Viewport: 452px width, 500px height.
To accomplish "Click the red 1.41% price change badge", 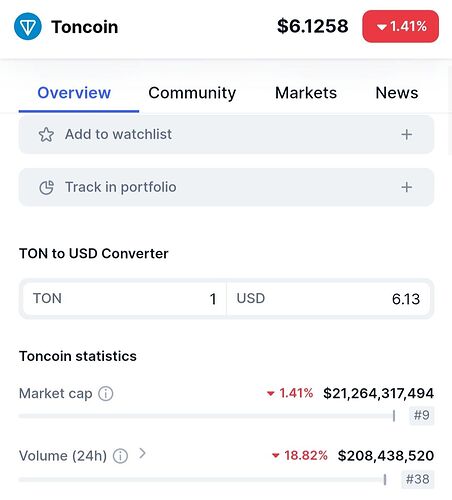I will [x=400, y=26].
